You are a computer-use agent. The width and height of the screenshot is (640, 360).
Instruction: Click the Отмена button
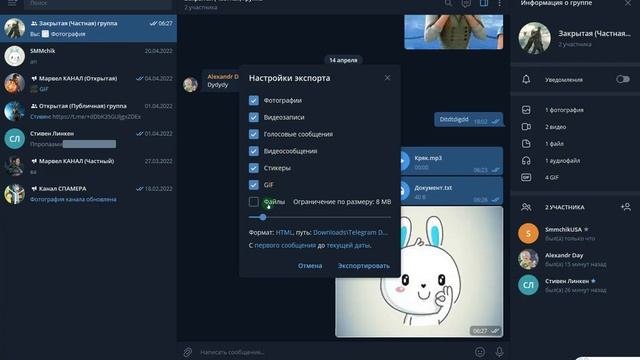[x=310, y=266]
